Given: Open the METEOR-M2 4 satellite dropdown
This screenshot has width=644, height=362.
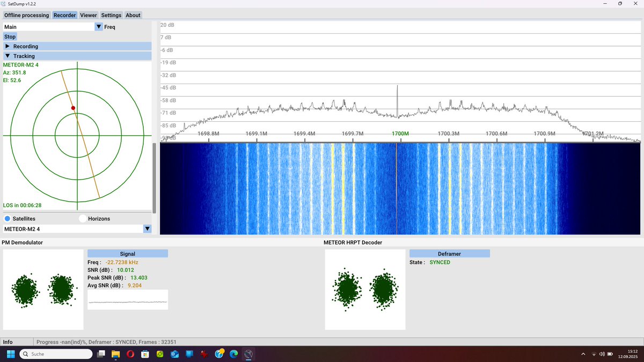Looking at the screenshot, I should tap(148, 229).
